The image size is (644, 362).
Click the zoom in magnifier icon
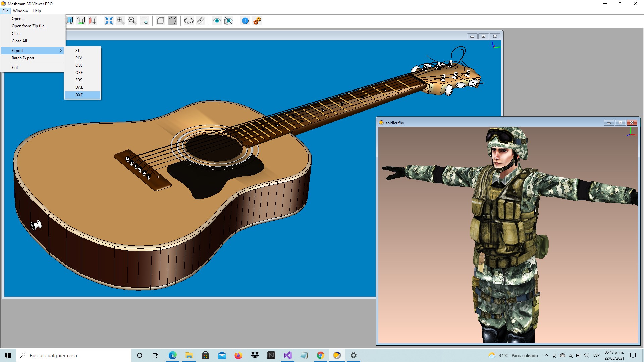(x=120, y=21)
